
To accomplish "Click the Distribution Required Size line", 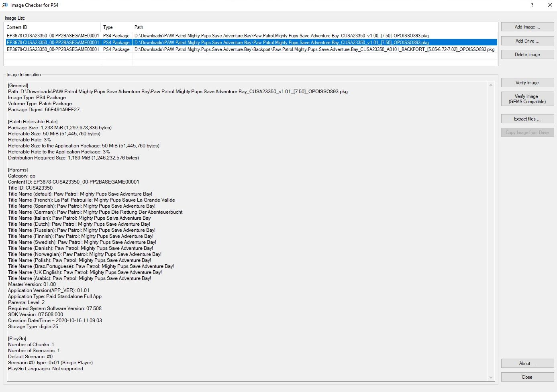I will (73, 158).
